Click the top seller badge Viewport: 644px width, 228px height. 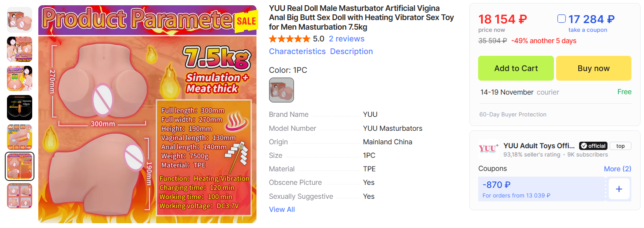coord(620,146)
